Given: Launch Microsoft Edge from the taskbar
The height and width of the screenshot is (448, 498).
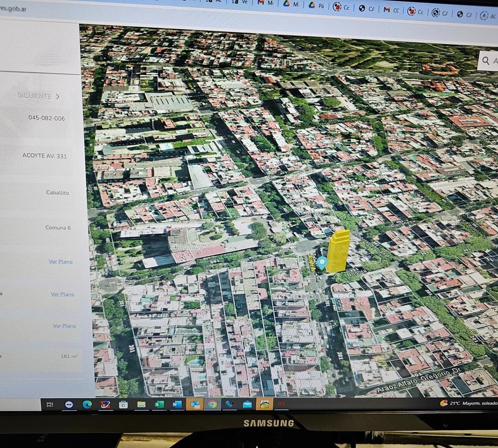Looking at the screenshot, I should 87,404.
